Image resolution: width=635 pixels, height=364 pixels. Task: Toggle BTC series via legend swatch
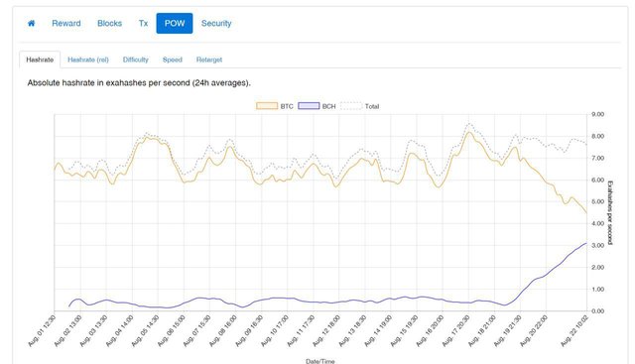coord(267,106)
